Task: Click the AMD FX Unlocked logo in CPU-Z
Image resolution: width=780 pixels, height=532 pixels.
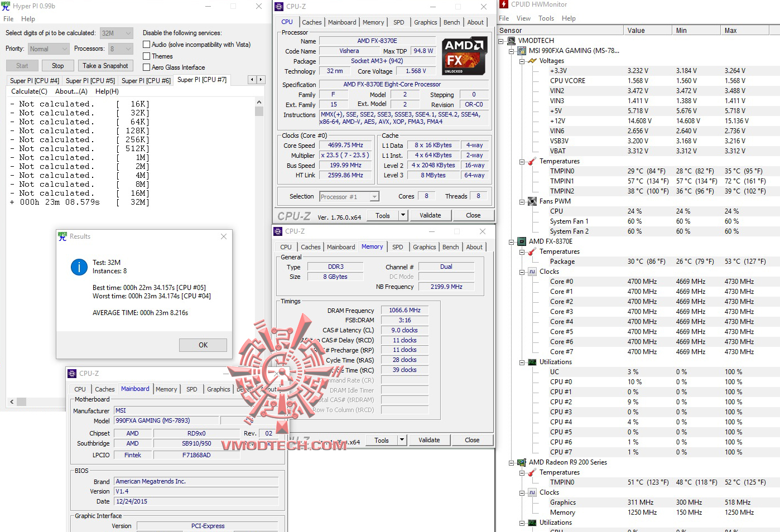Action: point(464,56)
